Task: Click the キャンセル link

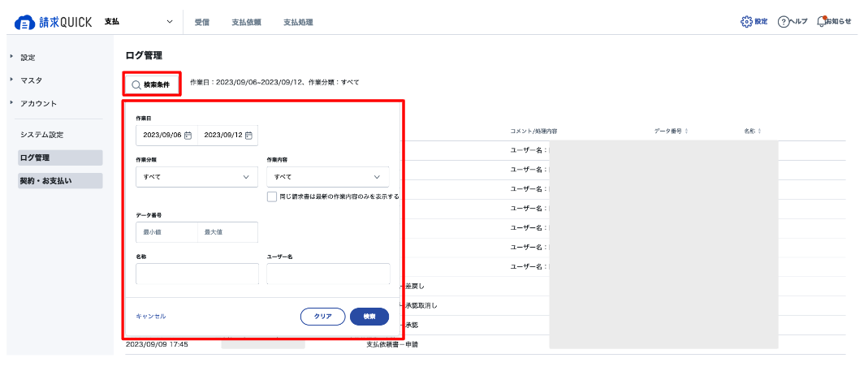Action: click(x=150, y=316)
